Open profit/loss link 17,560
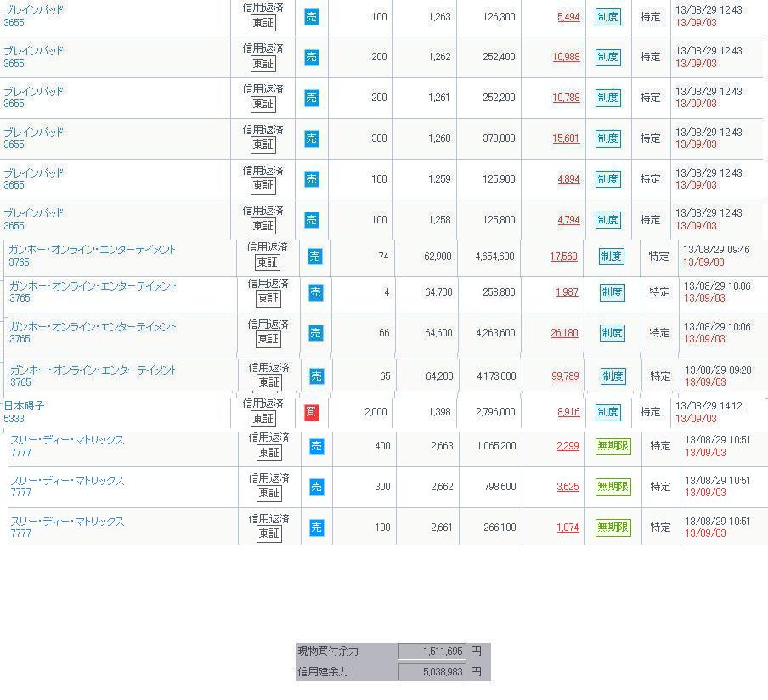The height and width of the screenshot is (700, 768). coord(563,257)
